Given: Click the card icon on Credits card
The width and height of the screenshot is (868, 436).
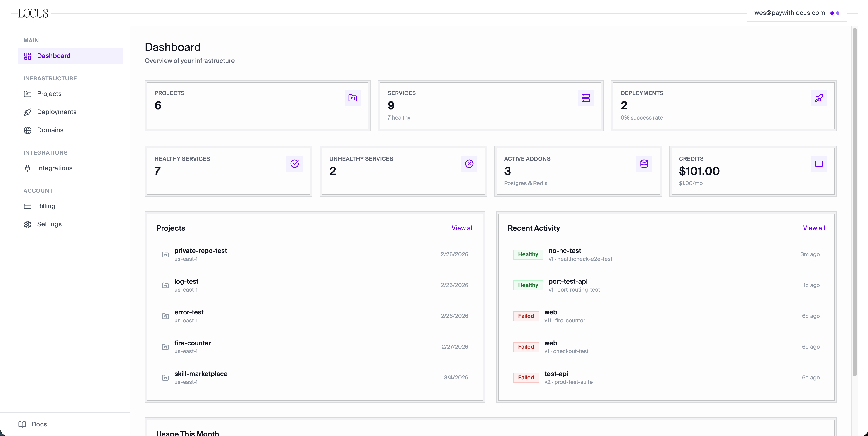Looking at the screenshot, I should (818, 163).
